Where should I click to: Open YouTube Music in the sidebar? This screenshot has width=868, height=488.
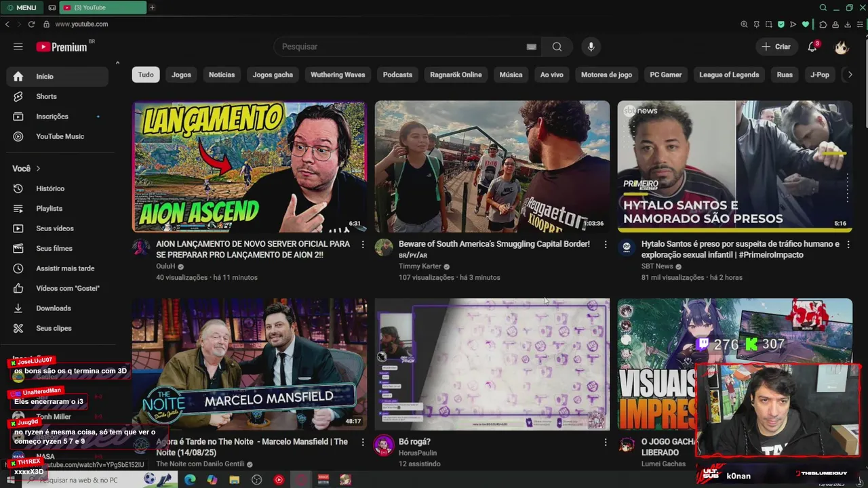58,136
